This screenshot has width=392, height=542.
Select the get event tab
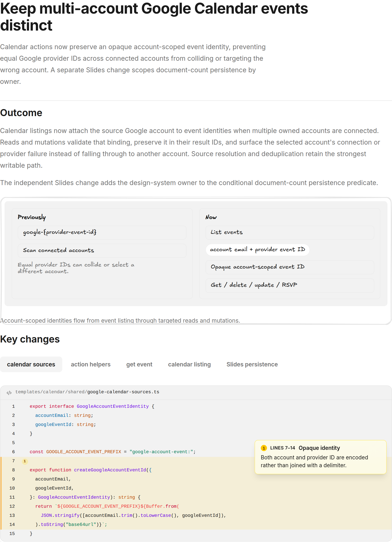tap(139, 364)
